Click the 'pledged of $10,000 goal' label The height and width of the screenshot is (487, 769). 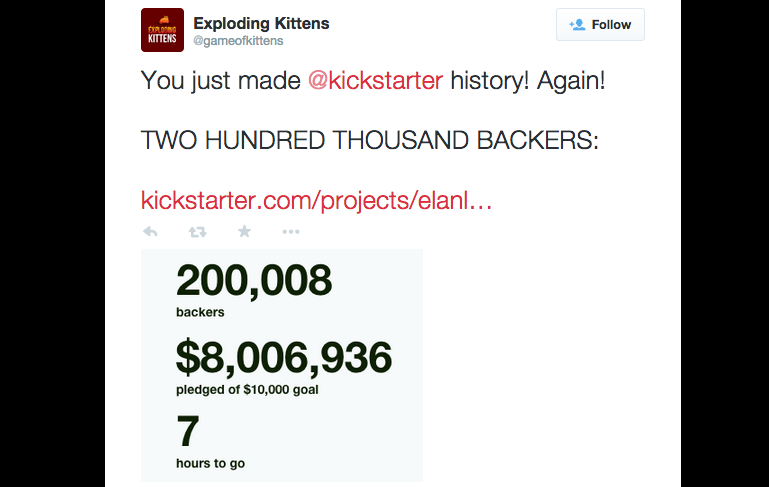point(247,390)
